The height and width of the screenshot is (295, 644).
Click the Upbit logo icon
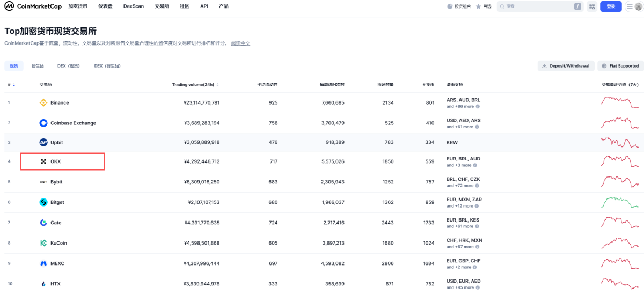43,142
